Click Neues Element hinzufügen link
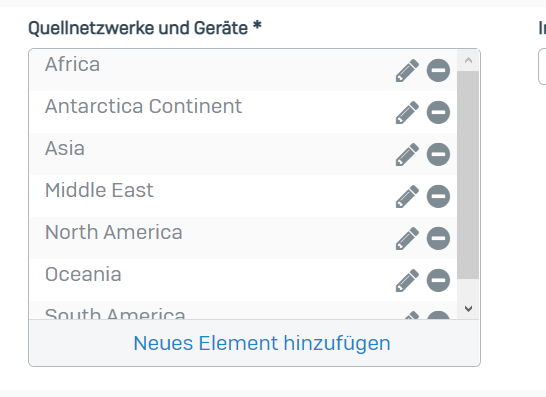This screenshot has width=546, height=397. tap(262, 343)
